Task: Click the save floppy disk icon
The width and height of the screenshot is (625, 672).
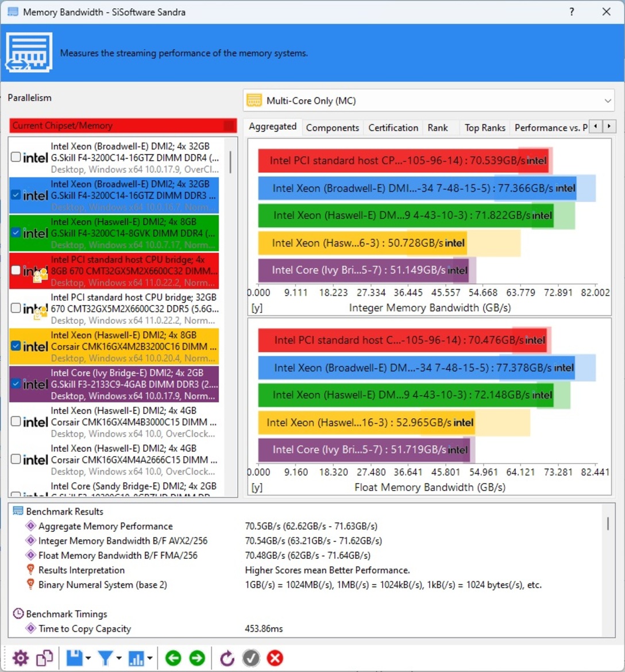Action: point(74,658)
